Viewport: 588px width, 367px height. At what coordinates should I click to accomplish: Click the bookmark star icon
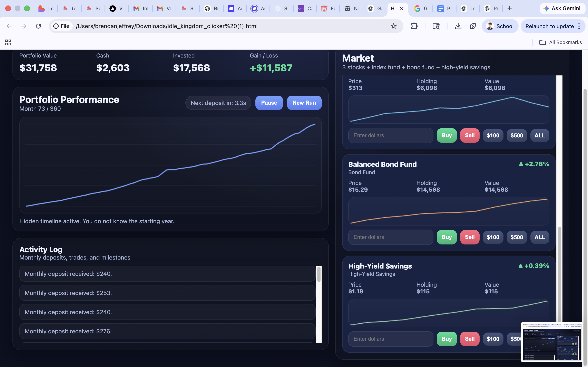(393, 26)
